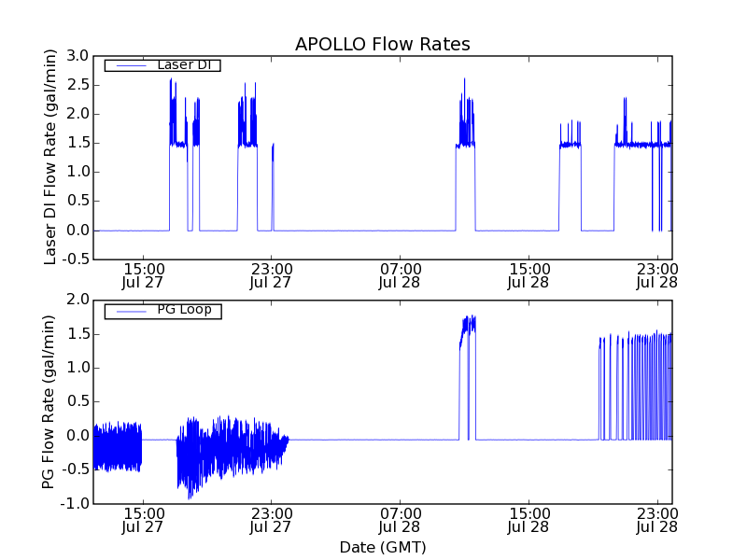Click '15:00 Jul 27' label under PG chart
The image size is (747, 560).
tap(143, 521)
